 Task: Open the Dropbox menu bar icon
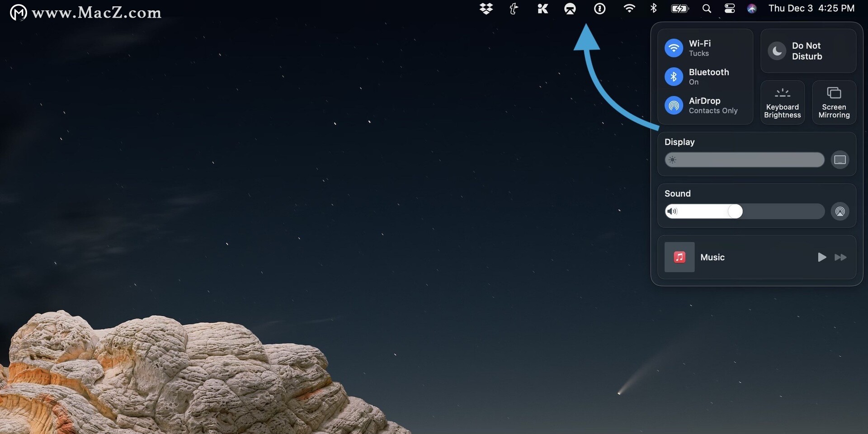click(486, 9)
